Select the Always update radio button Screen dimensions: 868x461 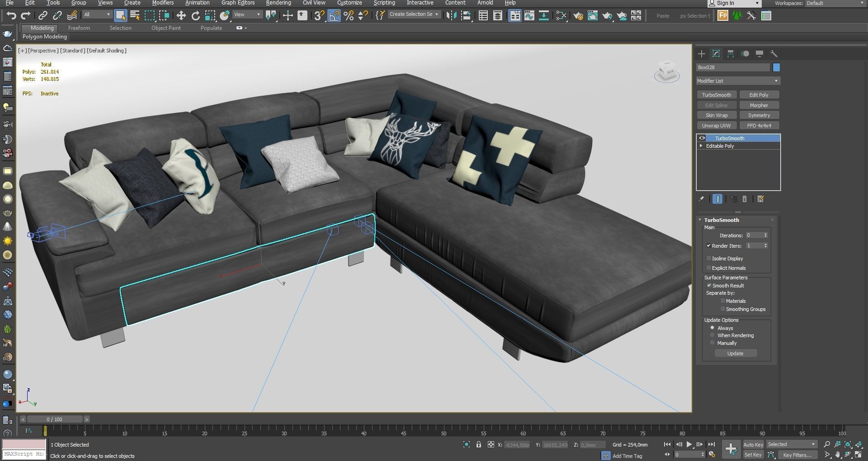[712, 328]
